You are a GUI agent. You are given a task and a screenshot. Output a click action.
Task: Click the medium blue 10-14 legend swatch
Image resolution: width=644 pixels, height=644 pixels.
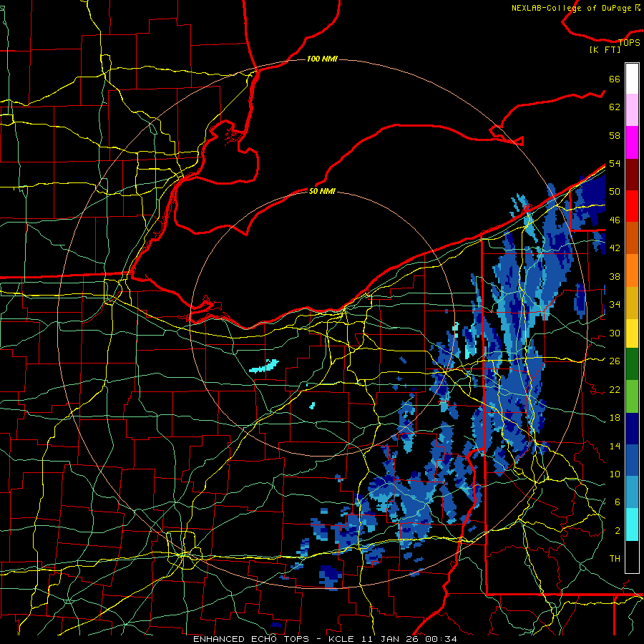coord(632,460)
